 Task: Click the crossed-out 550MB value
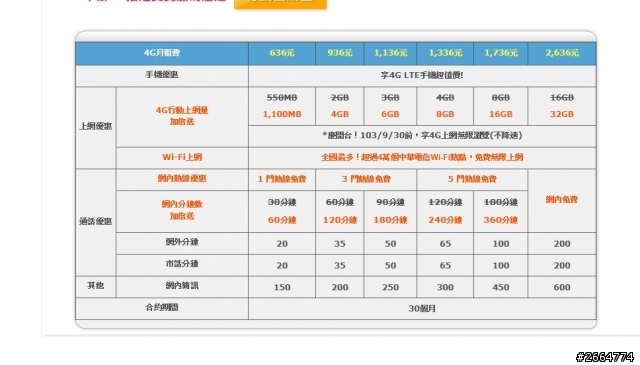coord(282,98)
